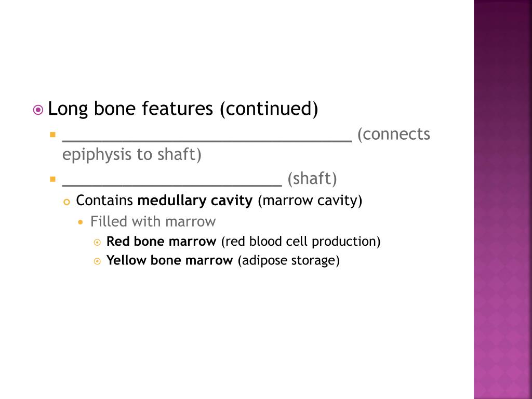Click the bold text medullary cavity
Viewport: 532px width, 399px height.
click(195, 200)
